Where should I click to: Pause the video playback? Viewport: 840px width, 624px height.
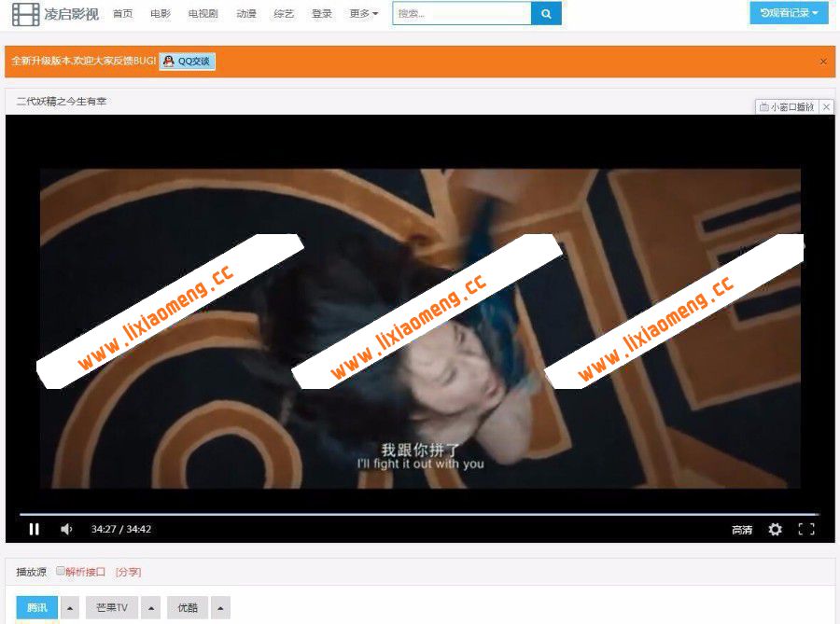tap(35, 529)
